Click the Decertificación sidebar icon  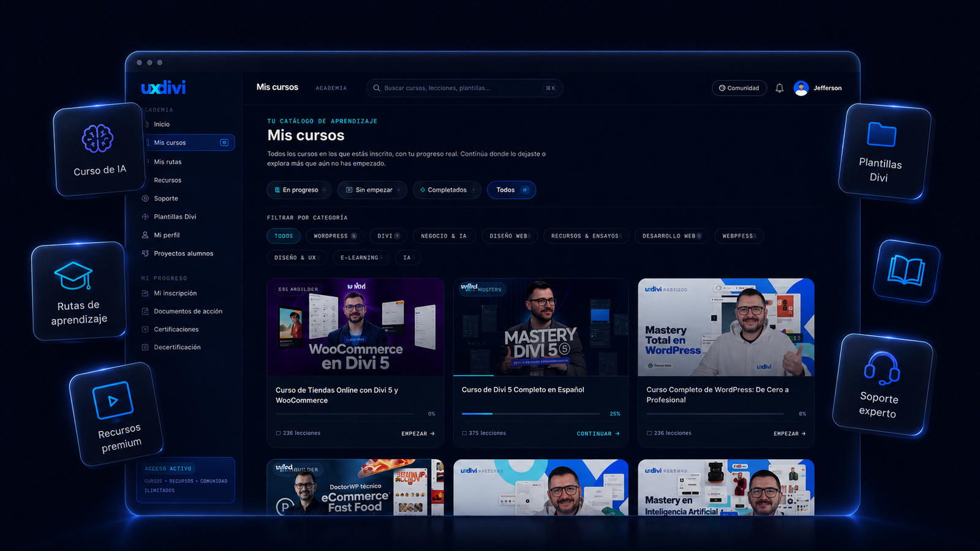[x=145, y=347]
